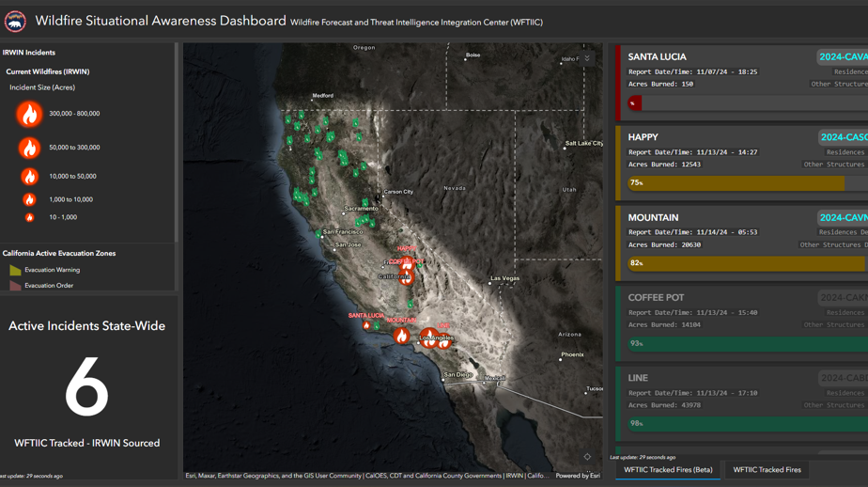This screenshot has height=487, width=868.
Task: Click Coffee Pot Acres Burned: 14104
Action: tap(664, 325)
